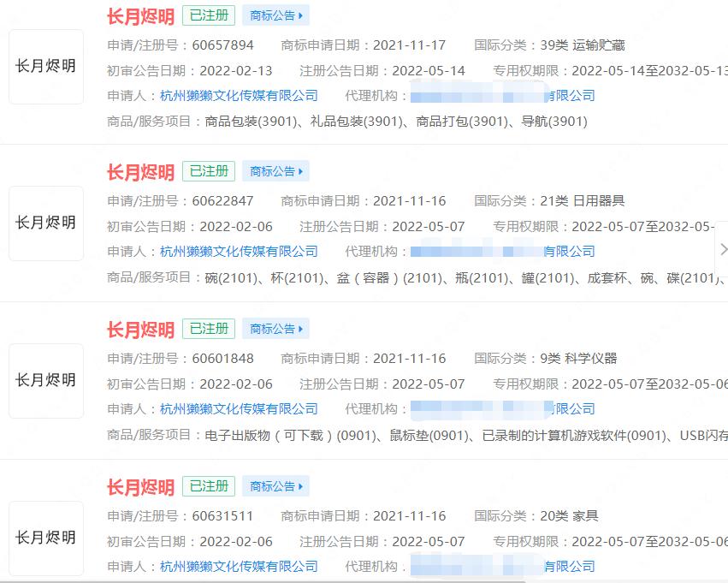Open 商标公告 for registration 60601848
Image resolution: width=728 pixels, height=583 pixels.
(275, 329)
